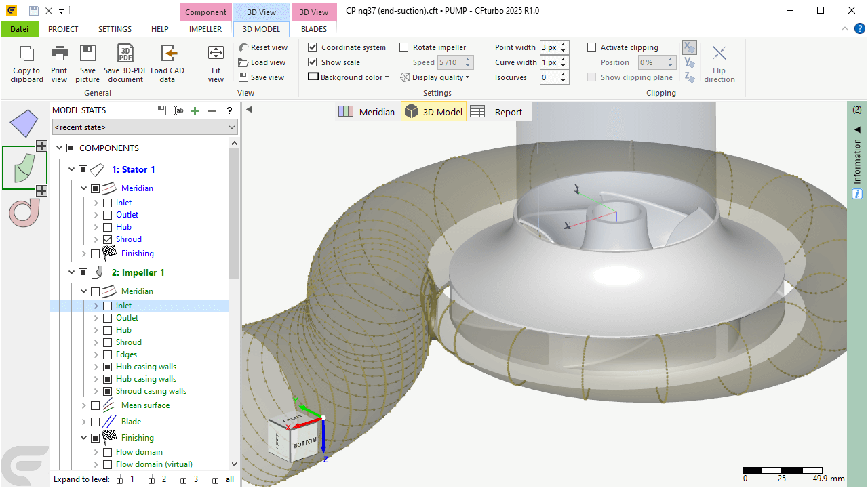
Task: Select the green impeller component sidebar icon
Action: pyautogui.click(x=24, y=168)
